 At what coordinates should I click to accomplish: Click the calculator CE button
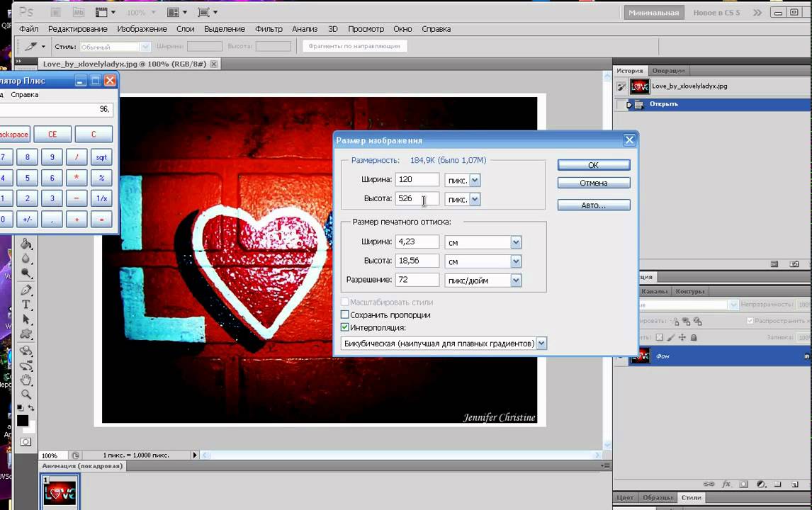pos(52,134)
